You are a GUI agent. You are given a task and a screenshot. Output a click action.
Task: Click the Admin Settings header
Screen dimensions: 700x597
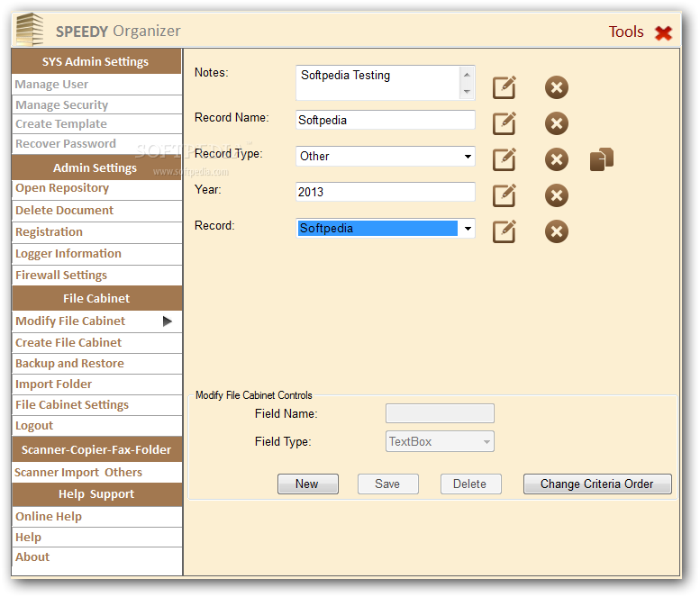click(x=97, y=167)
